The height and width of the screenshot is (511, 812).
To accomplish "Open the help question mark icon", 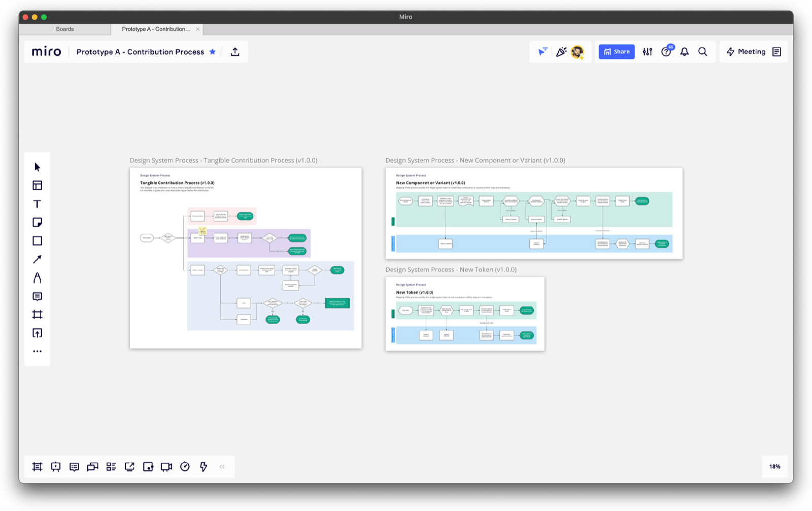I will click(x=666, y=52).
